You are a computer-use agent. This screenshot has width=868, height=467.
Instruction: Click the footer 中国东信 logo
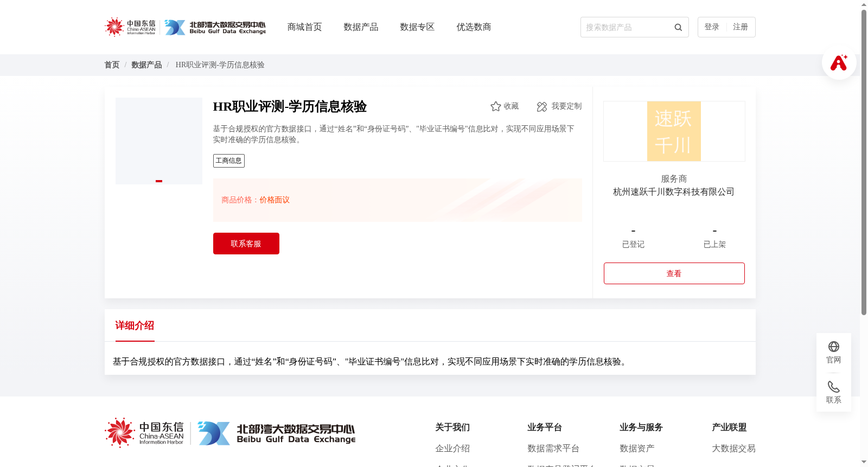click(x=144, y=433)
